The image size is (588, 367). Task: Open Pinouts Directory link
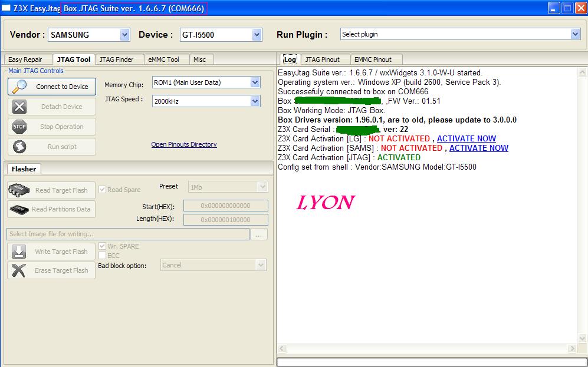coord(184,144)
